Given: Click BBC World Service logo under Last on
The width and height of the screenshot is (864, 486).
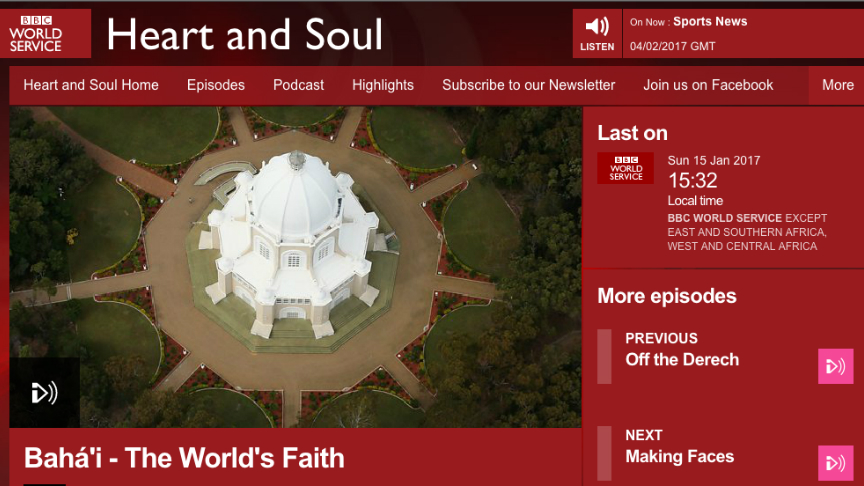Looking at the screenshot, I should coord(625,168).
